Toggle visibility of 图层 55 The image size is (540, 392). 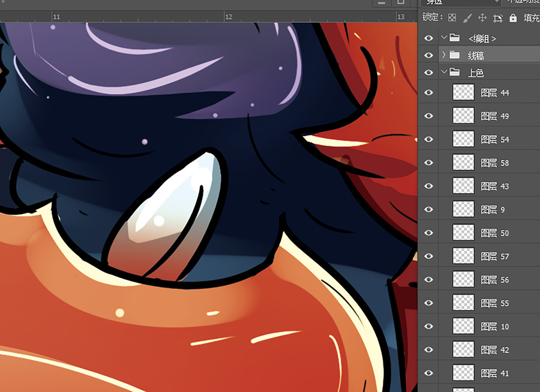(428, 303)
